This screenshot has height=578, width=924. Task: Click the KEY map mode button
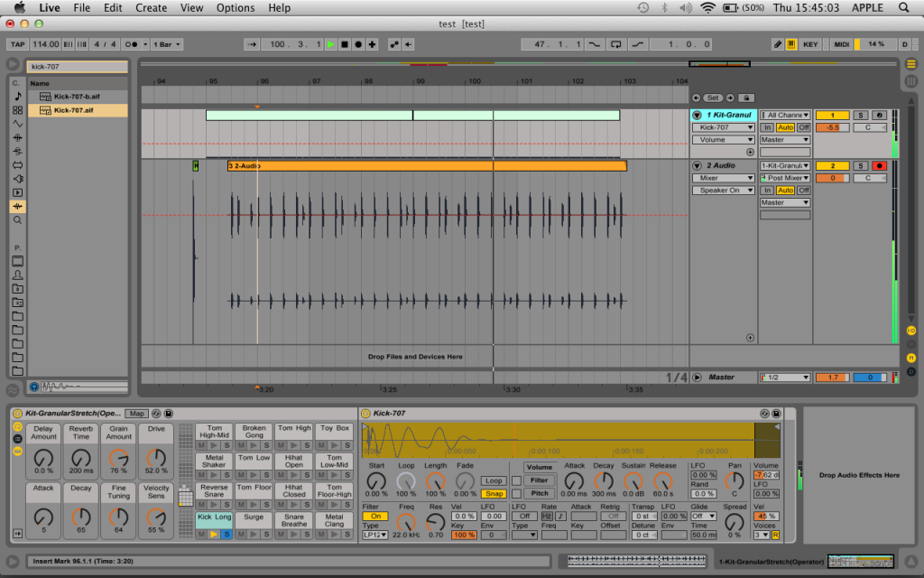[810, 44]
